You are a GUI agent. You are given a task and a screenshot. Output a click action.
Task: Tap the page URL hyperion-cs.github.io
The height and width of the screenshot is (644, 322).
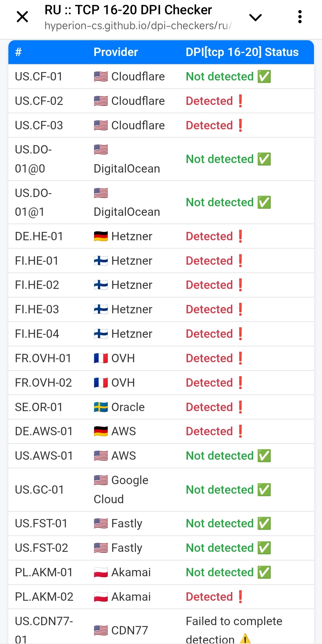137,26
